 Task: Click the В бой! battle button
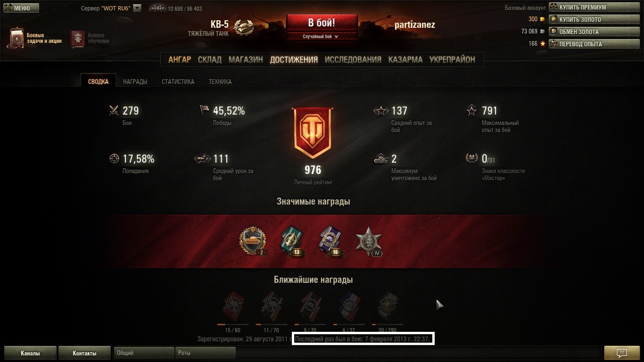coord(322,23)
